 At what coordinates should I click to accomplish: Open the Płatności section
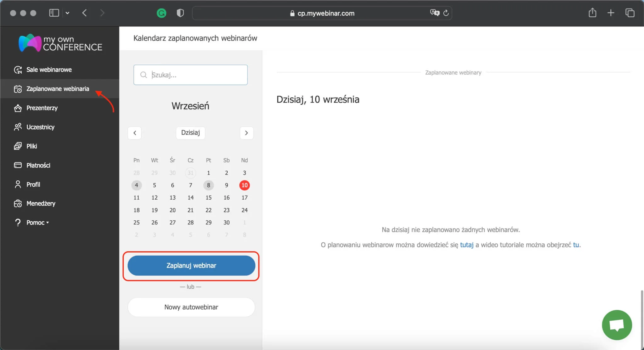click(x=38, y=165)
